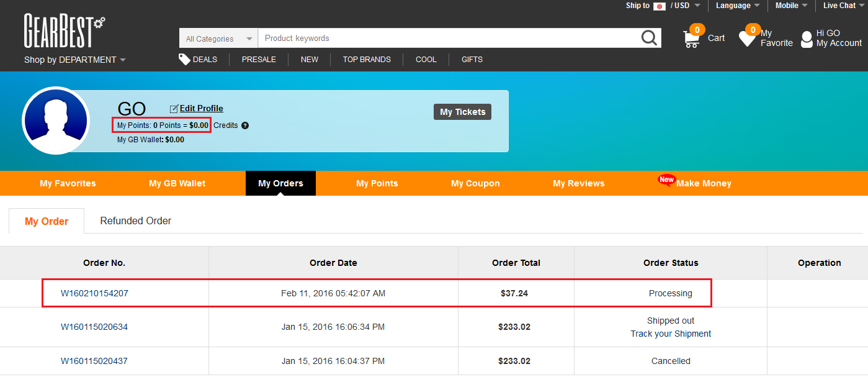This screenshot has width=868, height=387.
Task: Open the GIFTS section
Action: point(472,60)
